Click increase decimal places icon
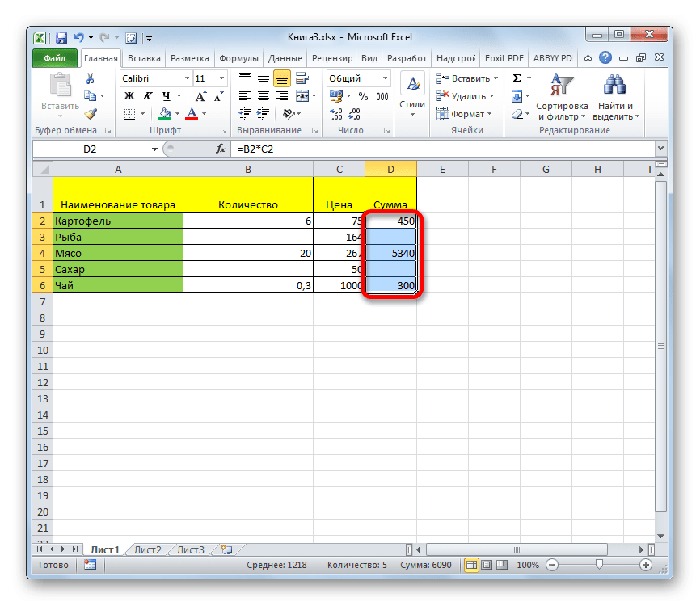 click(x=336, y=115)
